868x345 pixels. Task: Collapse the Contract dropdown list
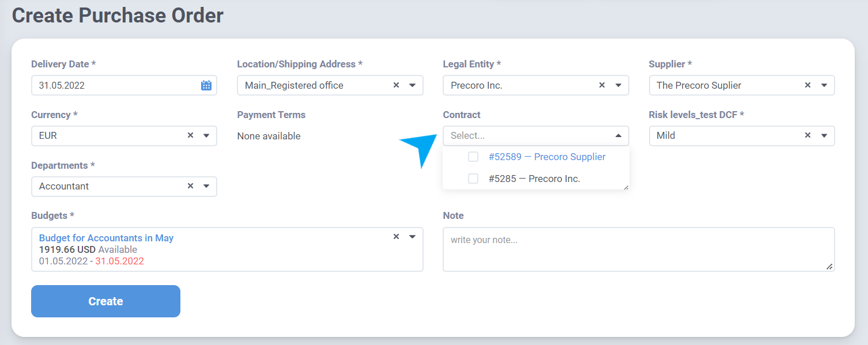pyautogui.click(x=618, y=136)
